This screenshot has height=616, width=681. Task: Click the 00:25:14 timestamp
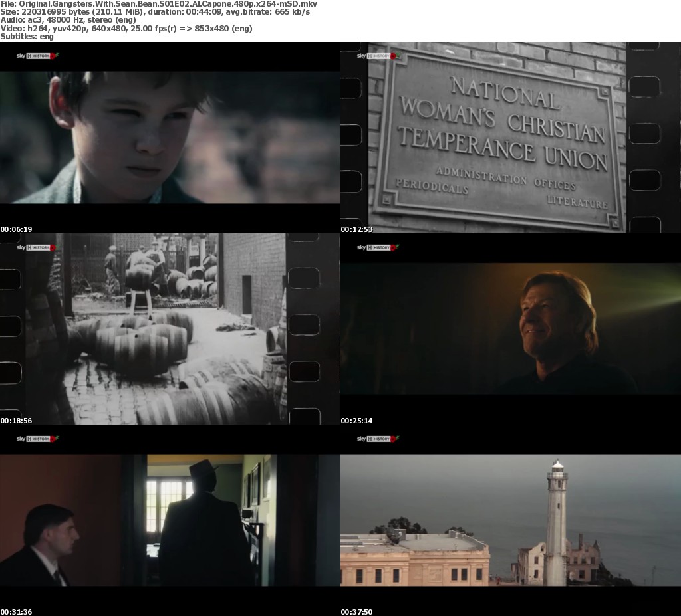pos(357,421)
